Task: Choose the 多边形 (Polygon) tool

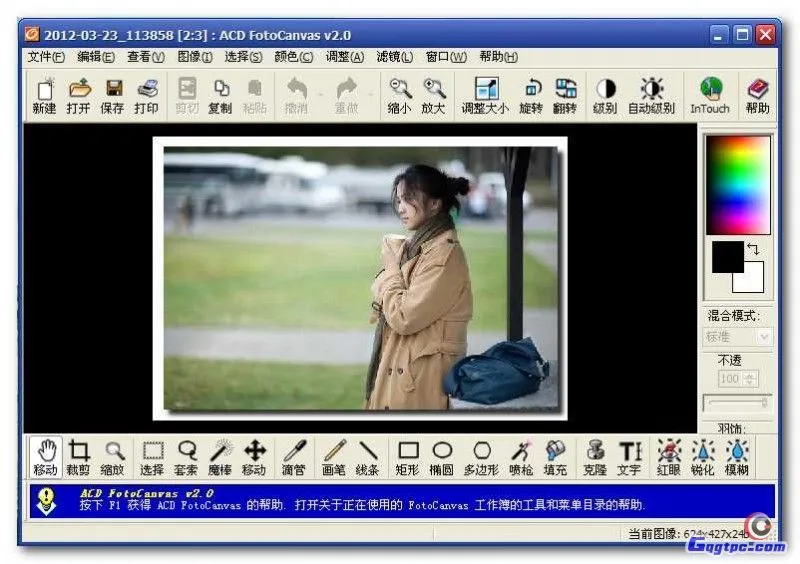Action: click(x=481, y=457)
